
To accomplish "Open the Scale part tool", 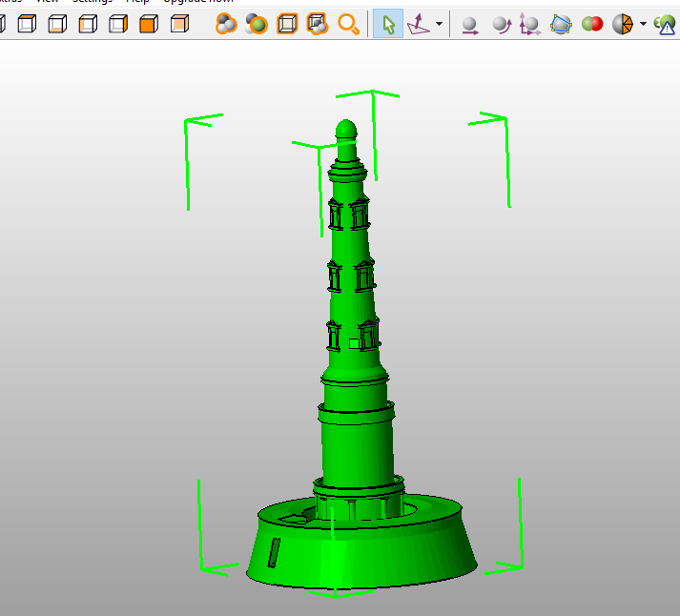I will pyautogui.click(x=530, y=25).
